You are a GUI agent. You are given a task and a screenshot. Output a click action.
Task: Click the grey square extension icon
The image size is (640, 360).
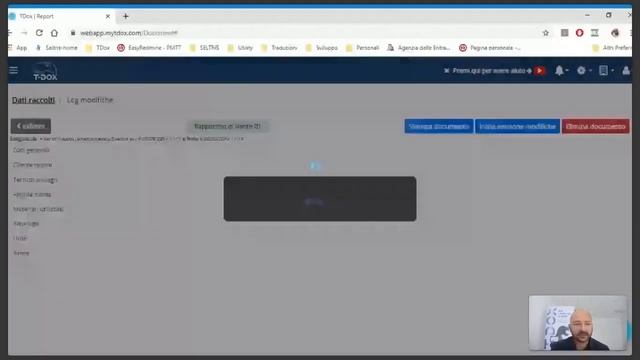click(564, 33)
